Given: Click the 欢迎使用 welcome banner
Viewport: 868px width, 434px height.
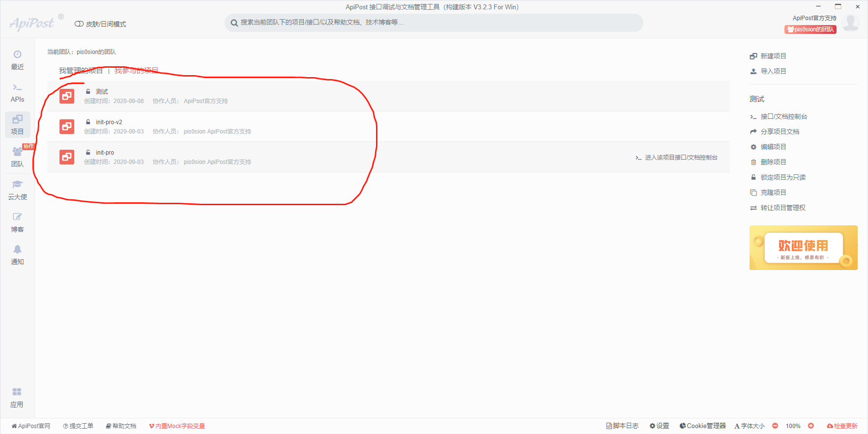Looking at the screenshot, I should coord(803,247).
